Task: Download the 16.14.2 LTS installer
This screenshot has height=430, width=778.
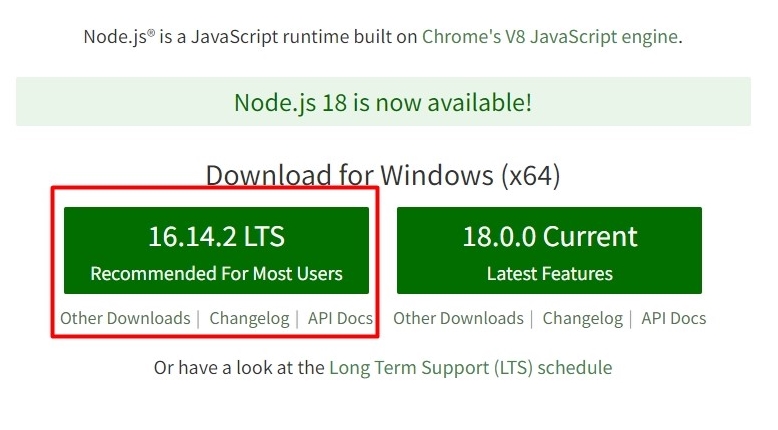Action: point(216,250)
